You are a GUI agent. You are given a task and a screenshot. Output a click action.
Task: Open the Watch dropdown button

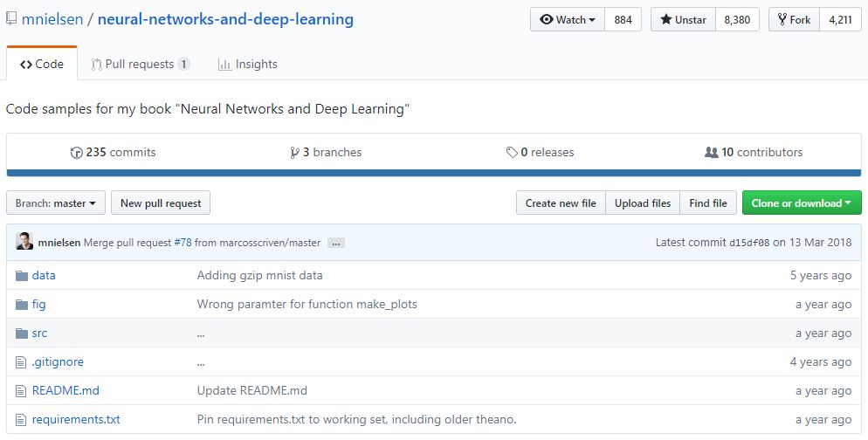pos(568,20)
